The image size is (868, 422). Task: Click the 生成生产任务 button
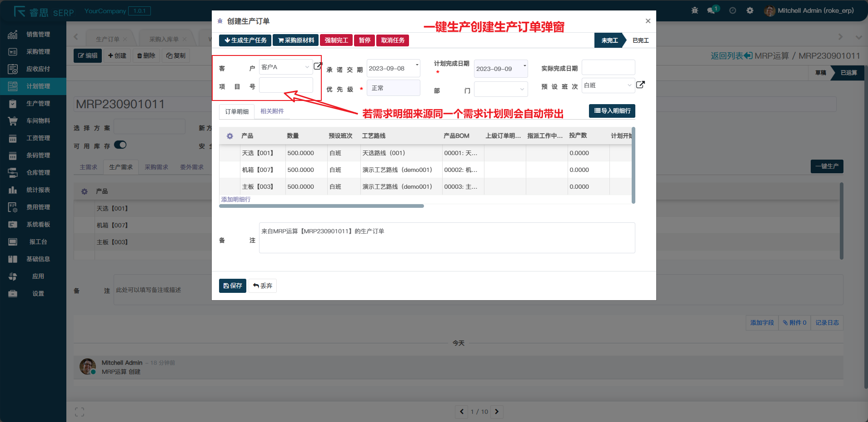[x=245, y=40]
